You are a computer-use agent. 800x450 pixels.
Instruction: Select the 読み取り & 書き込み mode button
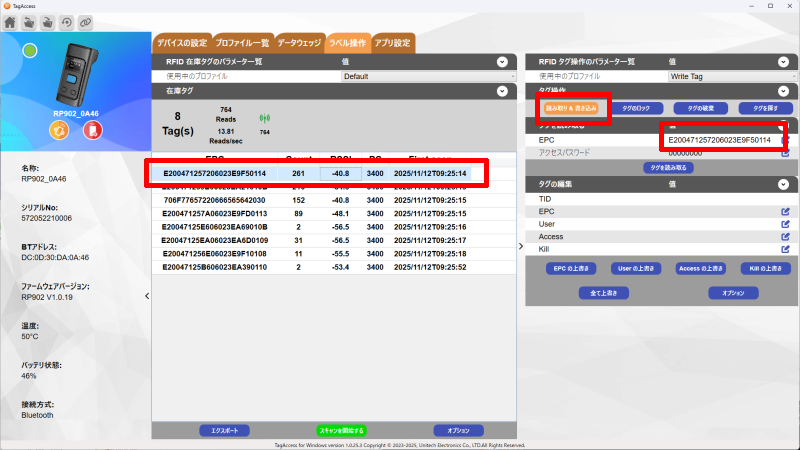[x=570, y=107]
